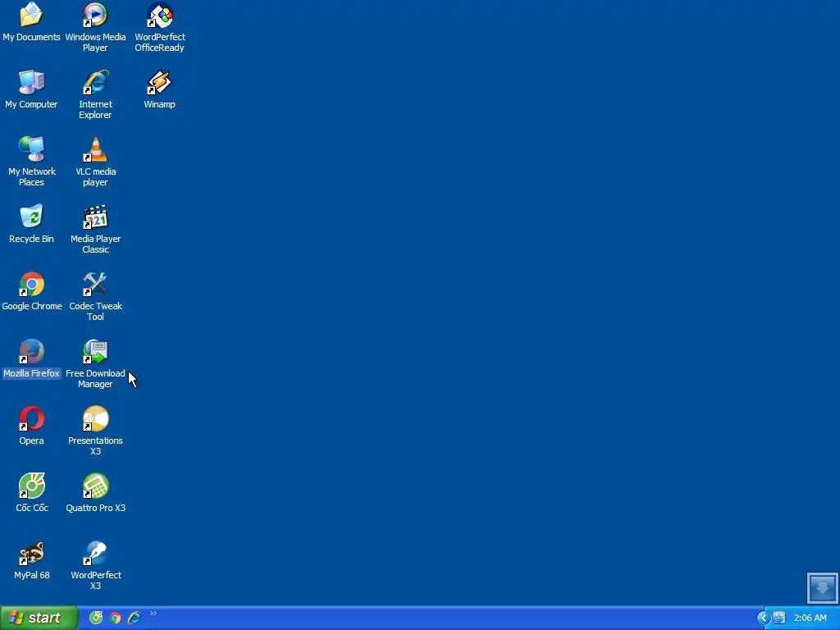Launch Cốc Cốc from Quick Launch bar

point(96,619)
